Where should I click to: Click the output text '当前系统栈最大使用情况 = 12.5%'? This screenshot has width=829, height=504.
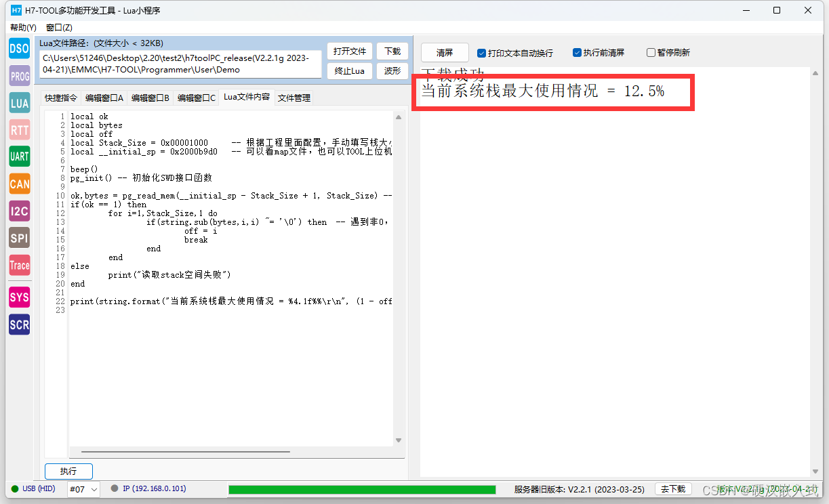pyautogui.click(x=542, y=91)
